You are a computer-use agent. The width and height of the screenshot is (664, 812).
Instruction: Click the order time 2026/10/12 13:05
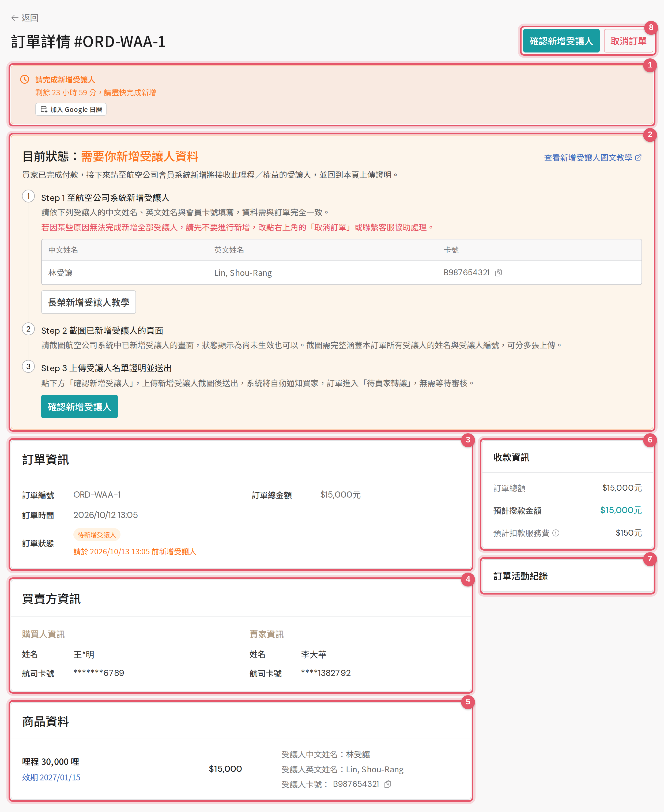(105, 515)
